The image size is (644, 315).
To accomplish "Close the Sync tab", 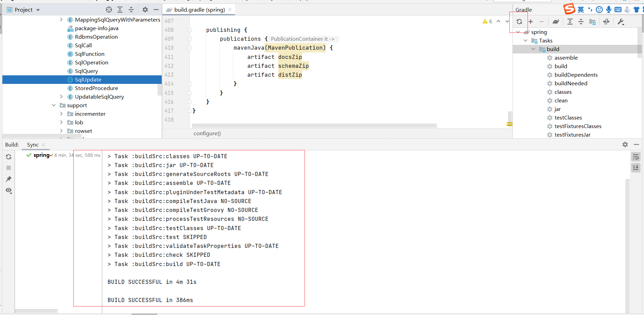I will tap(43, 145).
